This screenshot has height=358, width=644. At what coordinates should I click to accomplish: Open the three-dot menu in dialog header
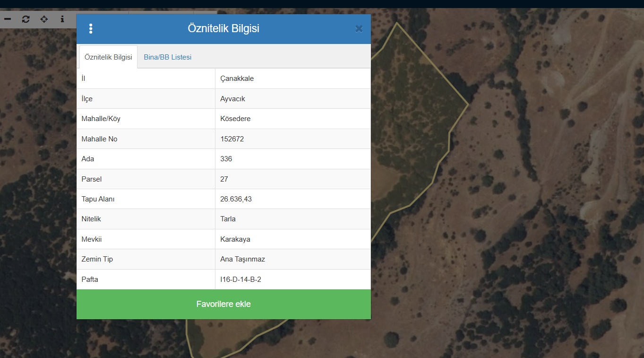(x=91, y=29)
